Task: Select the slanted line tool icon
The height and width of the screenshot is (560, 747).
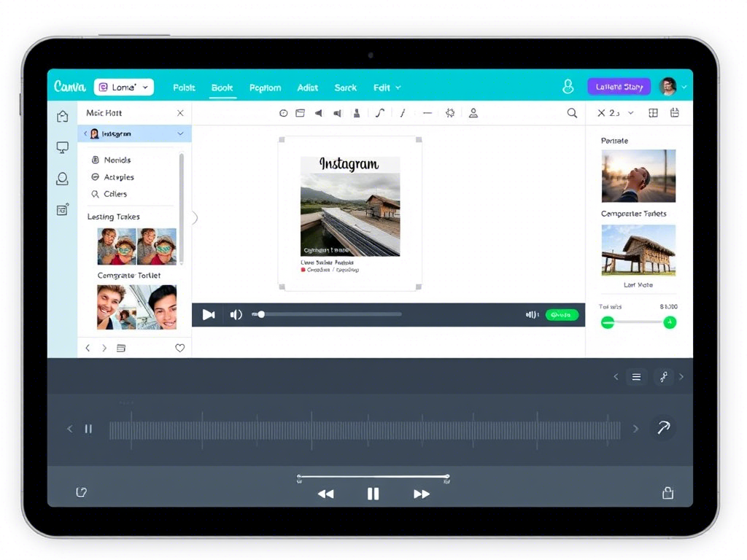Action: [x=403, y=113]
